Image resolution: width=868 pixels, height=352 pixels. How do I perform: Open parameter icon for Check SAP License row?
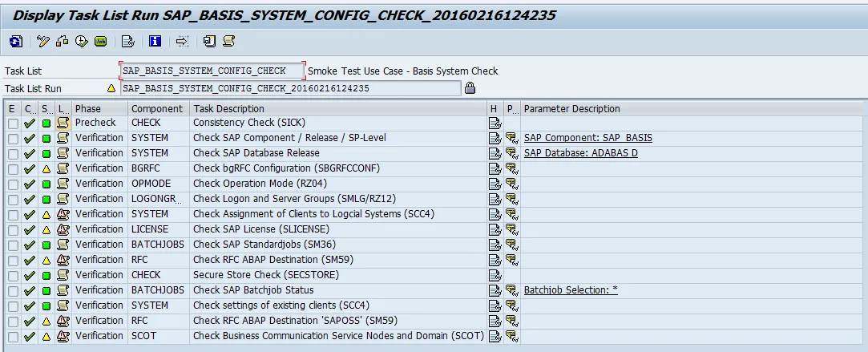(x=511, y=229)
